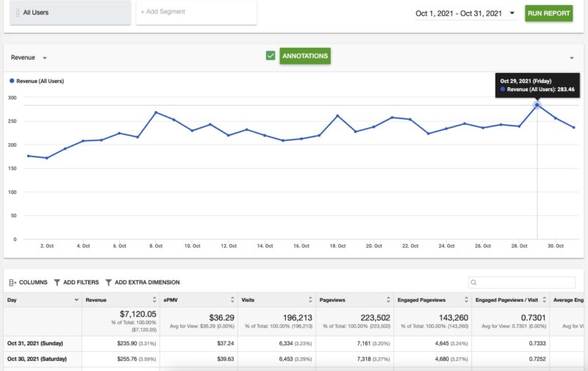Screen dimensions: 588x371
Task: Open the COLUMNS selector
Action: click(28, 282)
